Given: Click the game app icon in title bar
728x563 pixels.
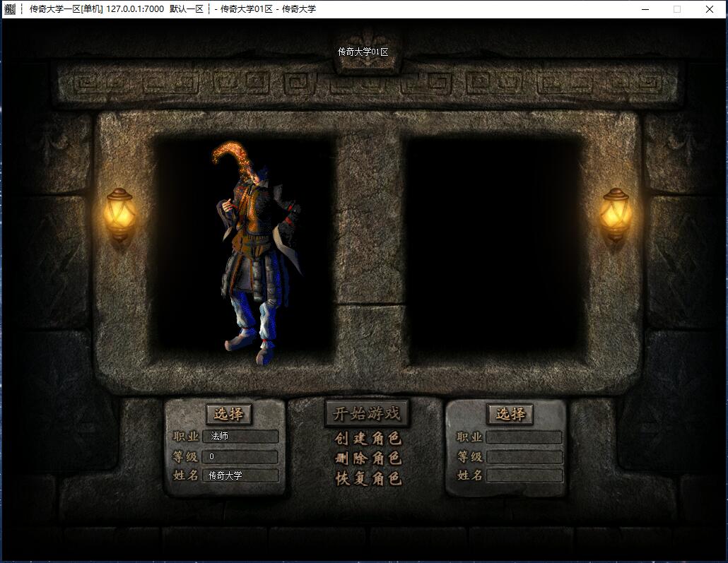Looking at the screenshot, I should pyautogui.click(x=10, y=8).
